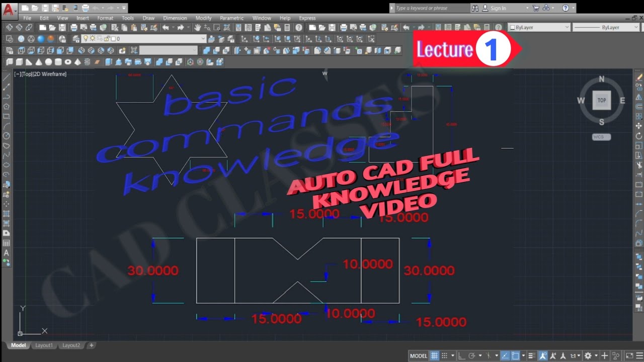This screenshot has width=644, height=362.
Task: Toggle Lineweight display
Action: point(532,356)
